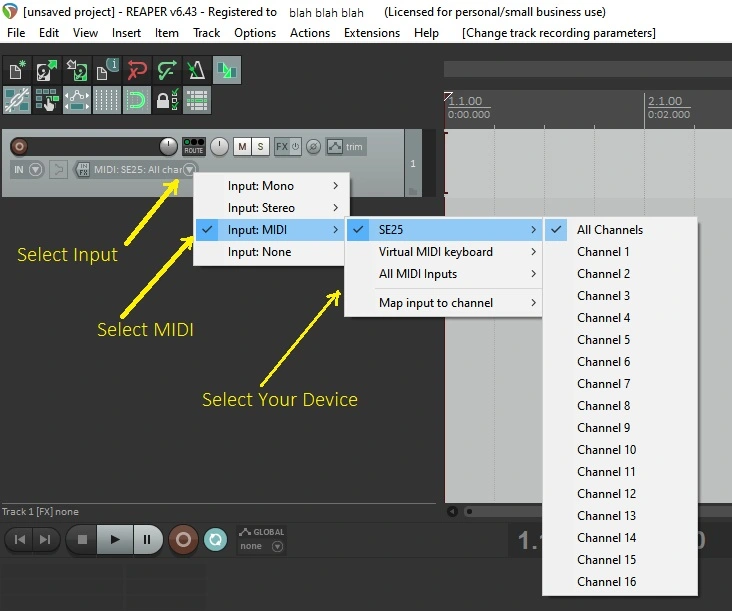This screenshot has width=732, height=611.
Task: Go to project start transport button
Action: pyautogui.click(x=20, y=540)
